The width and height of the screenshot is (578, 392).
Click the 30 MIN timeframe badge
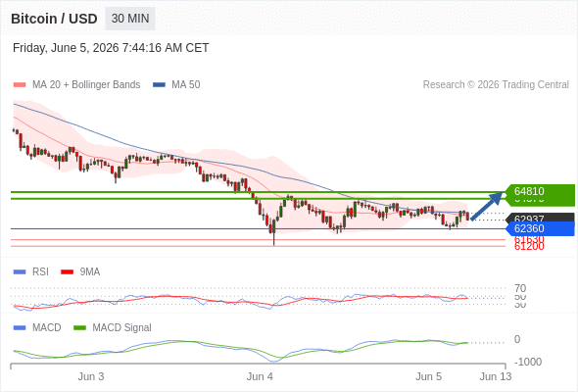[x=130, y=19]
